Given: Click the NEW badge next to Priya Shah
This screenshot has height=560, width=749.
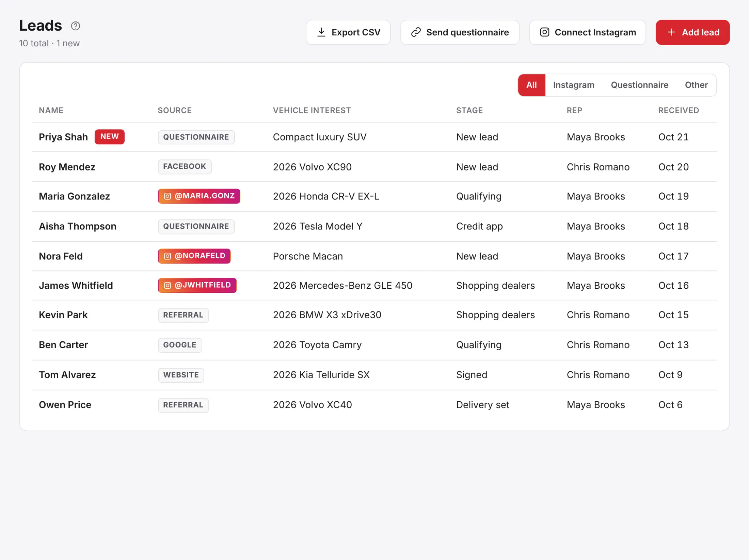Looking at the screenshot, I should pyautogui.click(x=110, y=137).
